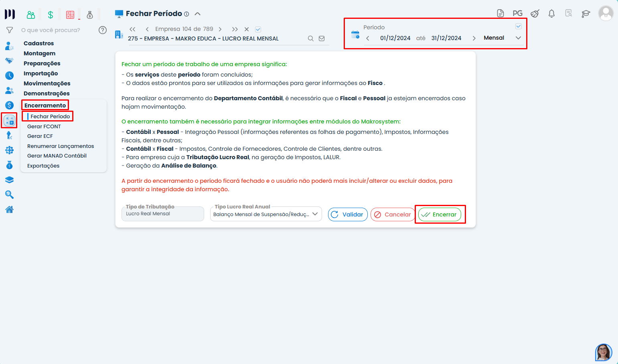Select the accounting calculator sidebar icon

pyautogui.click(x=9, y=120)
